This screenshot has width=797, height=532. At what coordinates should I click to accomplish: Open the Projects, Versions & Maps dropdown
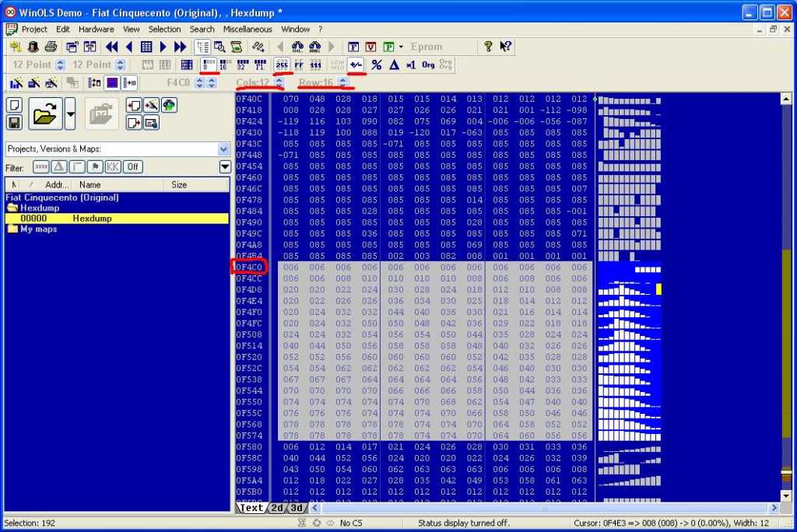click(x=224, y=149)
